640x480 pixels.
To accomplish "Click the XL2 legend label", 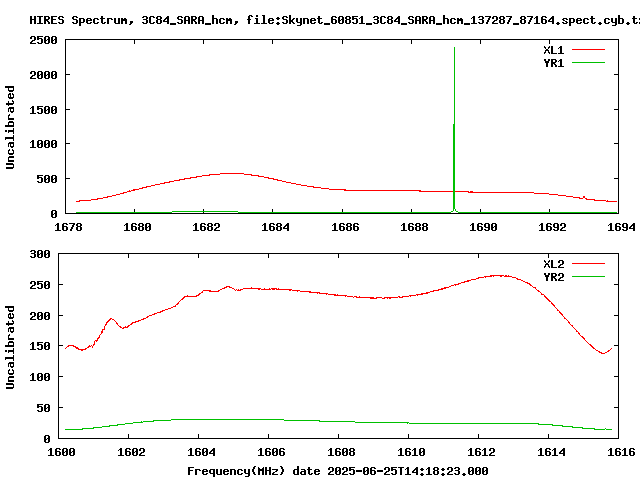I will 553,264.
